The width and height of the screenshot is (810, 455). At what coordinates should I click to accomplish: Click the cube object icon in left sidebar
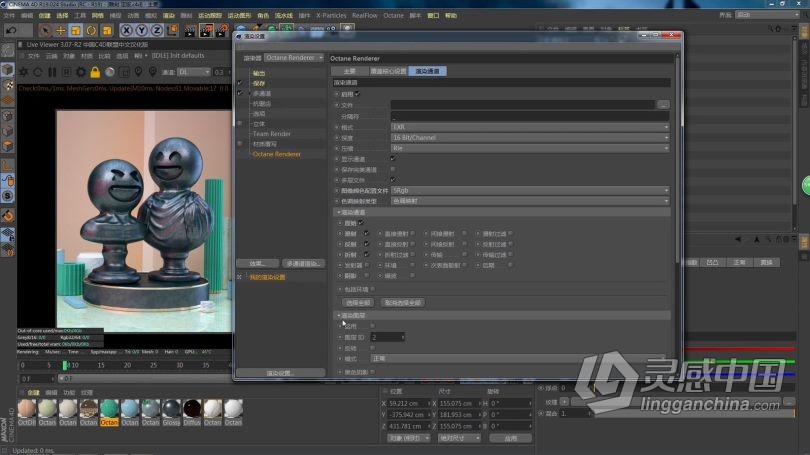click(8, 69)
